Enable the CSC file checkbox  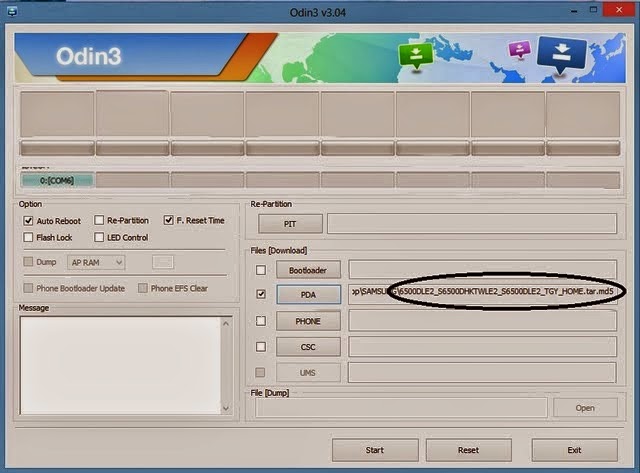(261, 346)
